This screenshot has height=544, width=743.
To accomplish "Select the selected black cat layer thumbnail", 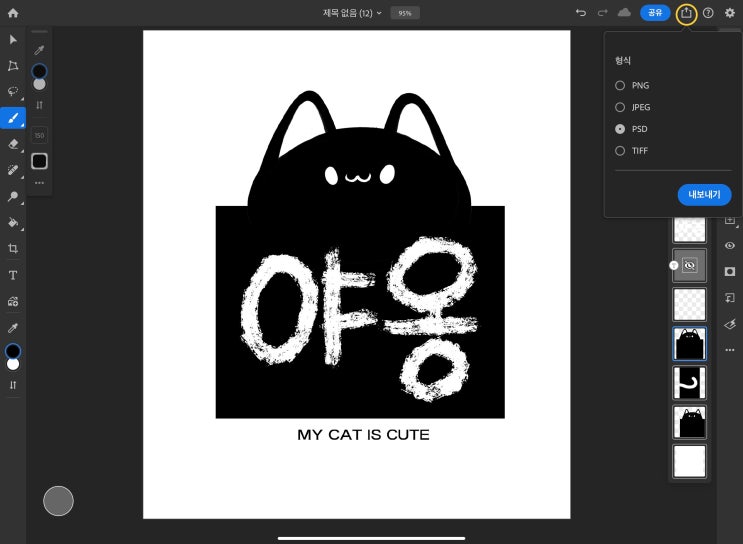I will 689,344.
